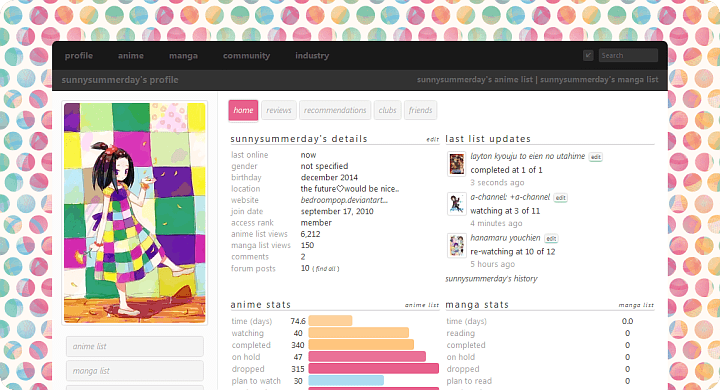This screenshot has height=390, width=720.
Task: Click the completed count 340
Action: pyautogui.click(x=298, y=345)
